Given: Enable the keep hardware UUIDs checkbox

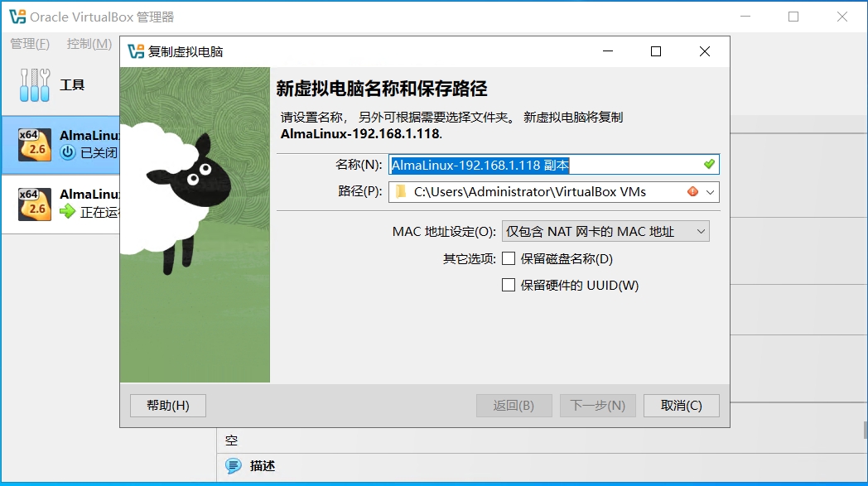Looking at the screenshot, I should point(509,285).
